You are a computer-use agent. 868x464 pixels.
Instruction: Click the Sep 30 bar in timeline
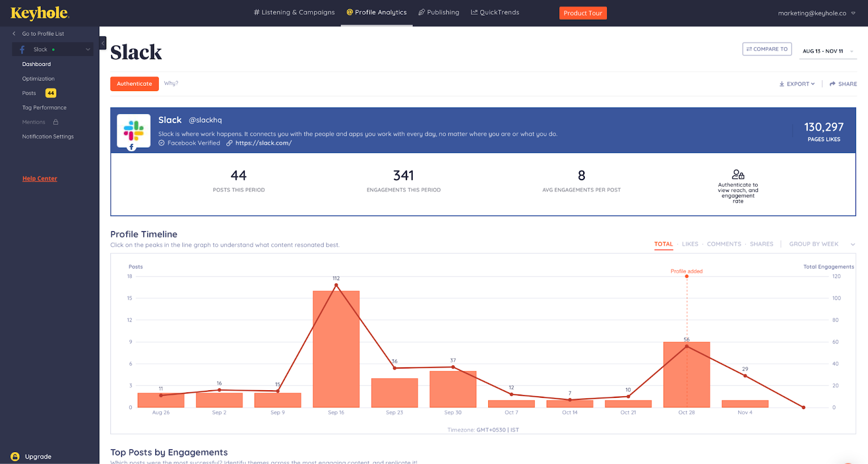point(453,389)
